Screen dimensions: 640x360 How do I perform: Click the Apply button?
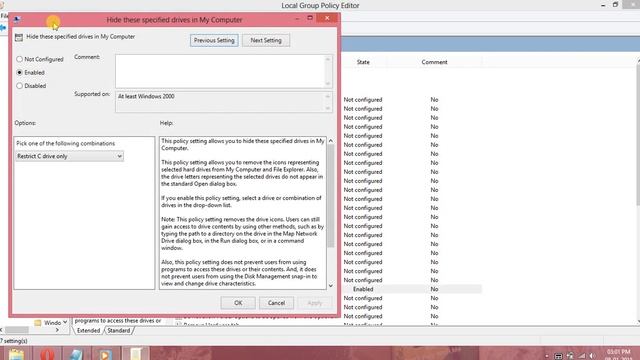tap(314, 303)
